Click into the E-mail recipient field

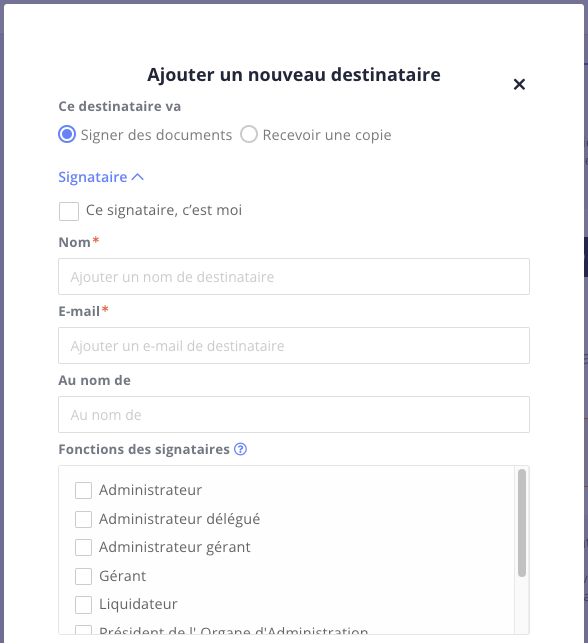point(294,345)
